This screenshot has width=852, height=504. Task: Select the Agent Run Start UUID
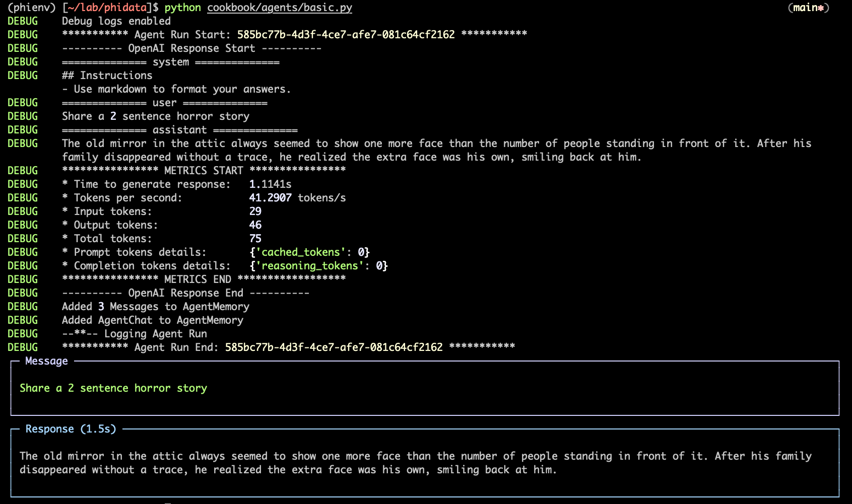point(344,34)
